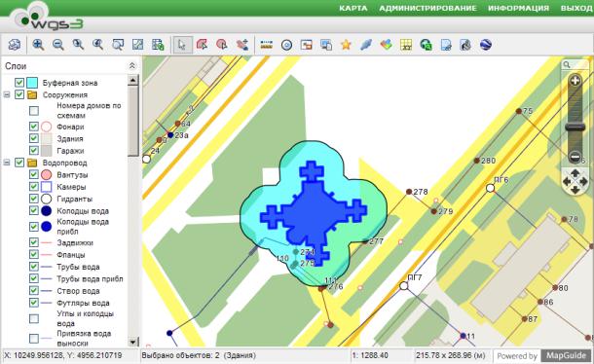This screenshot has height=364, width=594.
Task: Click the globe with green search icon
Action: tap(427, 45)
